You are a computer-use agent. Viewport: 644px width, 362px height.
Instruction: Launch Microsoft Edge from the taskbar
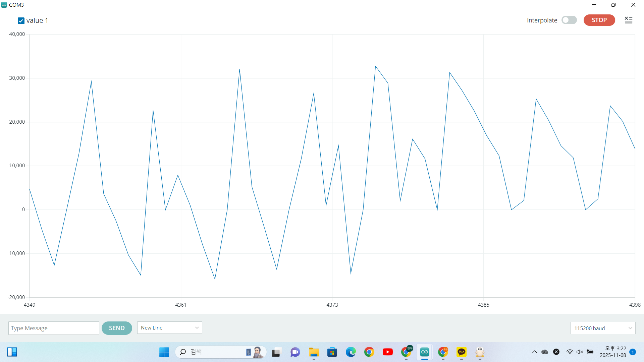click(x=351, y=352)
